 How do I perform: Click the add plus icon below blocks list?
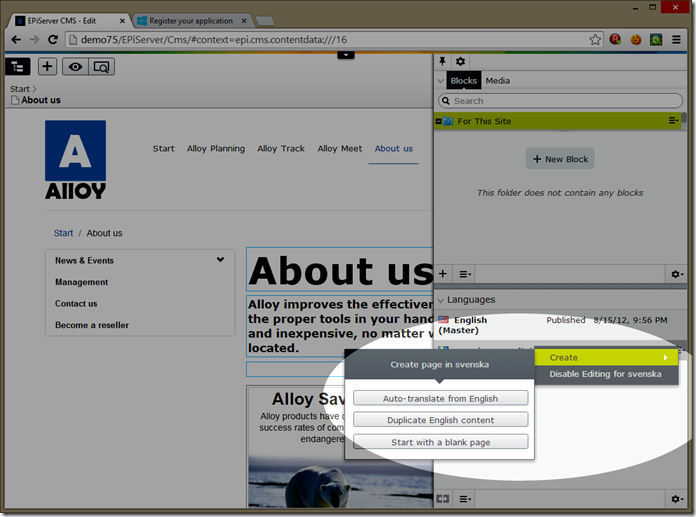(443, 273)
